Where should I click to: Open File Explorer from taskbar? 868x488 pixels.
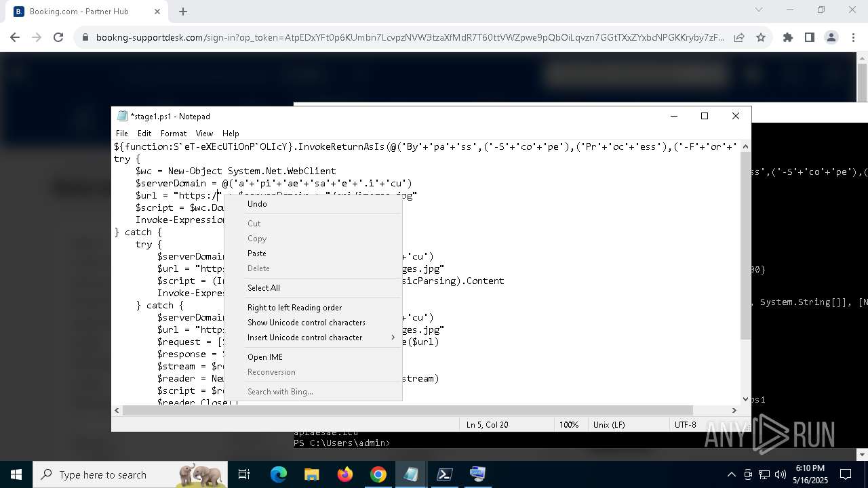[311, 474]
